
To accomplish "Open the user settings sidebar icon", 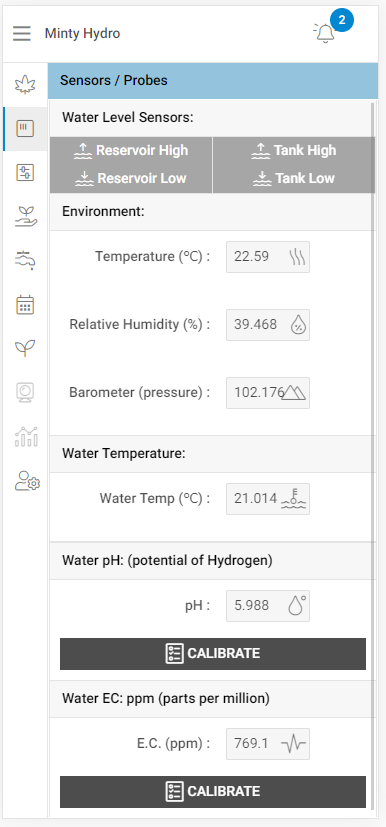I will (x=27, y=480).
